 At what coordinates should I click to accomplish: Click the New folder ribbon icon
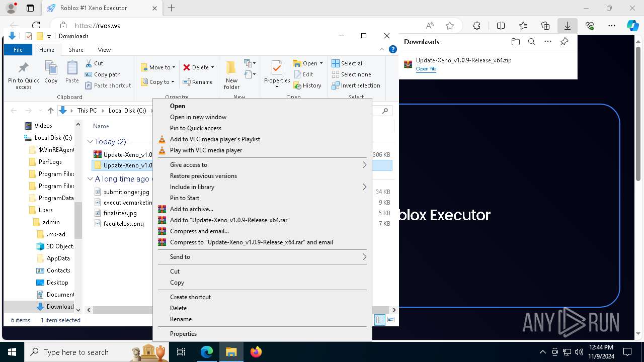[x=231, y=75]
